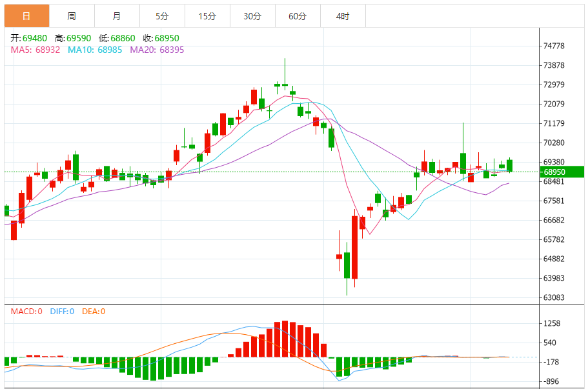This screenshot has width=588, height=389.
Task: Open the 60分 interval tab
Action: click(x=298, y=16)
